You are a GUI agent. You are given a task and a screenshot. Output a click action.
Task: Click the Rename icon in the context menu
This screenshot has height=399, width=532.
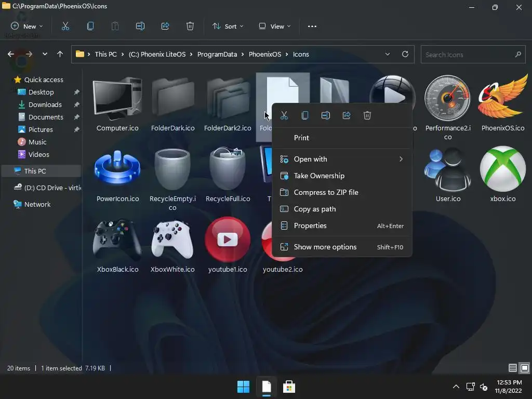click(326, 115)
